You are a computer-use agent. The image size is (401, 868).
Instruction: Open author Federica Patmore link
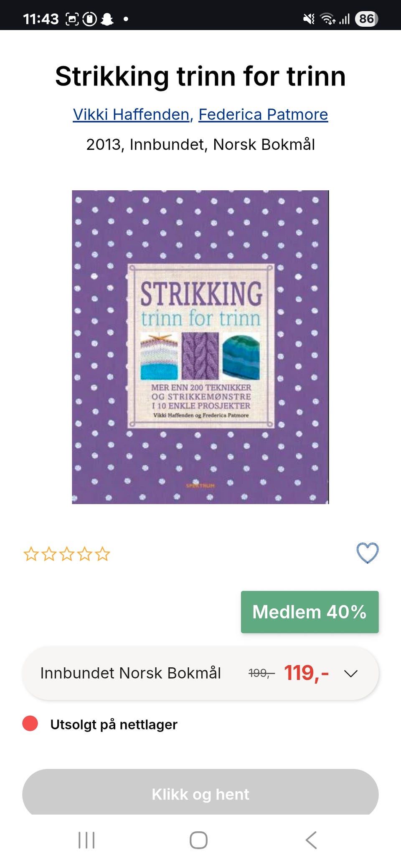click(263, 114)
